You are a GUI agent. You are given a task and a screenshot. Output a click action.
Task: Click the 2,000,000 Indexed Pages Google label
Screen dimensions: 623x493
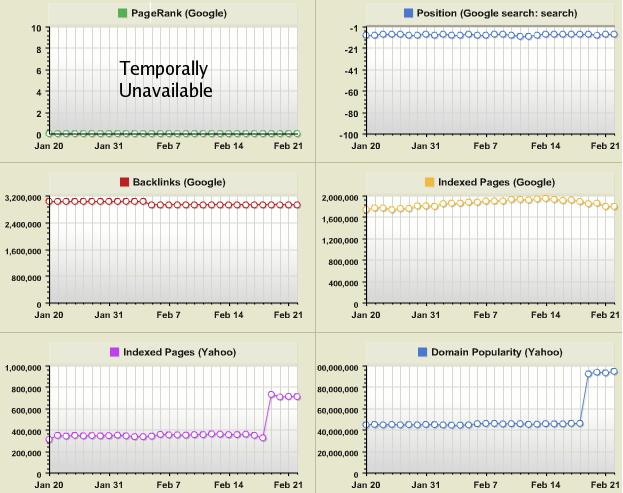pyautogui.click(x=340, y=198)
